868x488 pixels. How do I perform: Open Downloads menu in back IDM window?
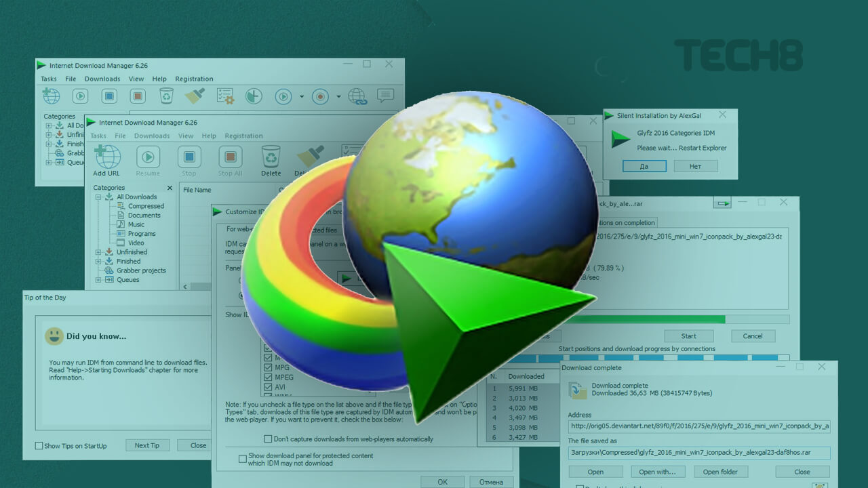click(102, 79)
